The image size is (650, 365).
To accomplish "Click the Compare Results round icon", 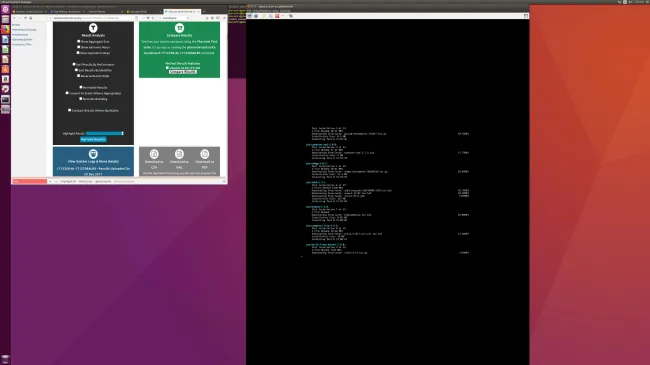I will point(179,28).
